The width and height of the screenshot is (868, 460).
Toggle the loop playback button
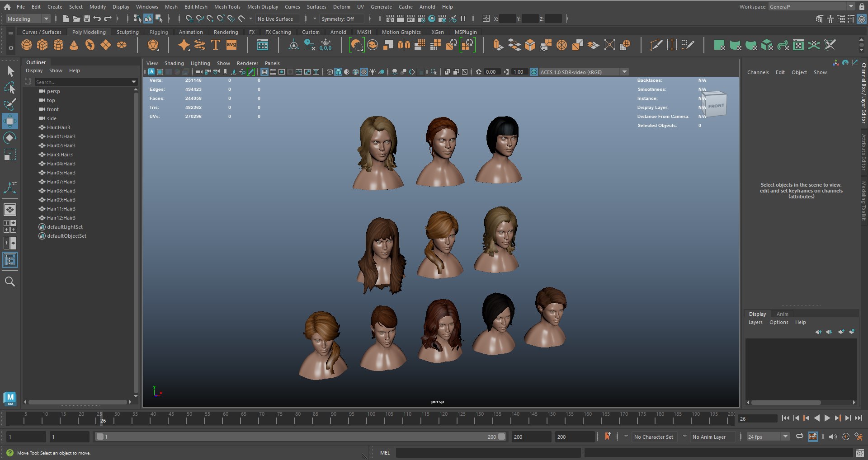(x=800, y=437)
